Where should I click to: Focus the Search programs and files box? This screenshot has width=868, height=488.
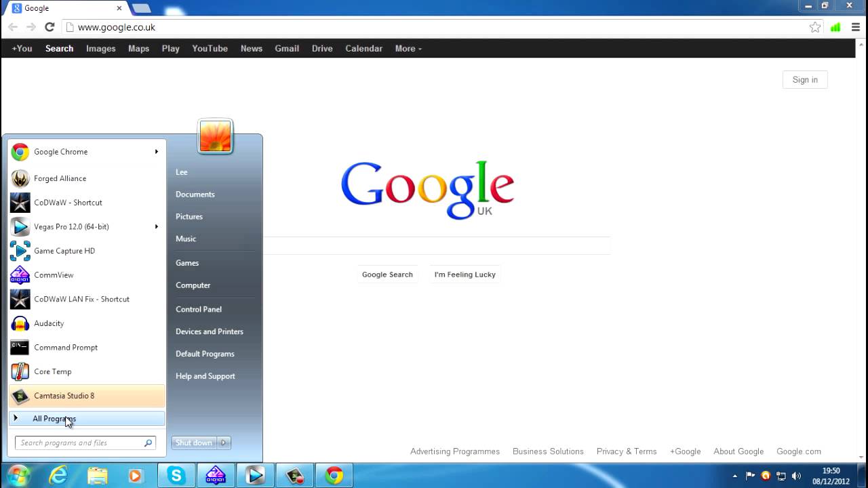click(85, 443)
